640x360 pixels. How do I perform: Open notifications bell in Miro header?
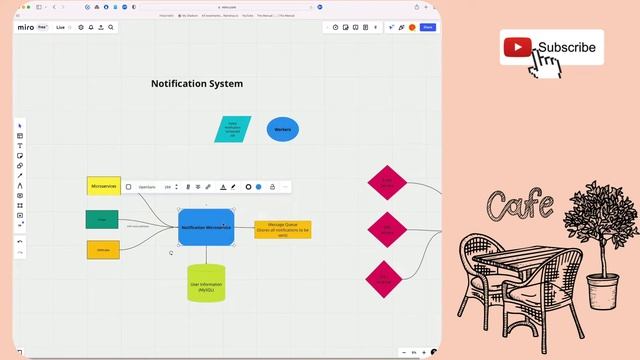coord(91,27)
